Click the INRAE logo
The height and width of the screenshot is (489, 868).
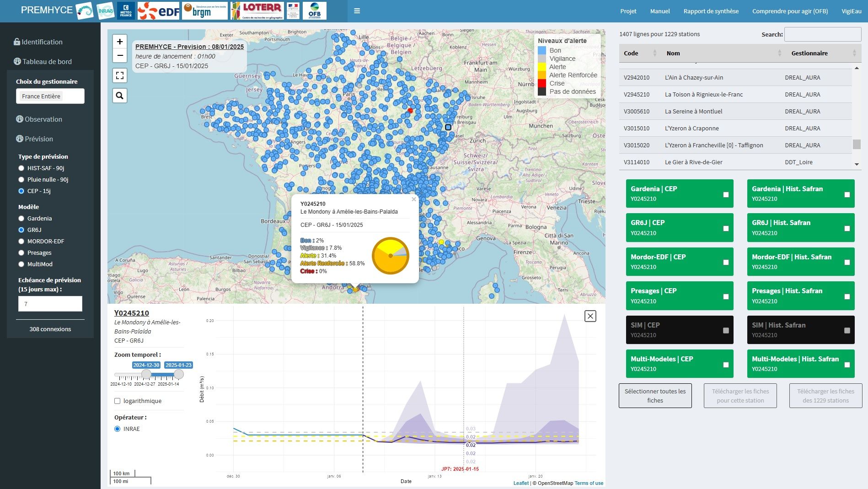click(x=106, y=11)
